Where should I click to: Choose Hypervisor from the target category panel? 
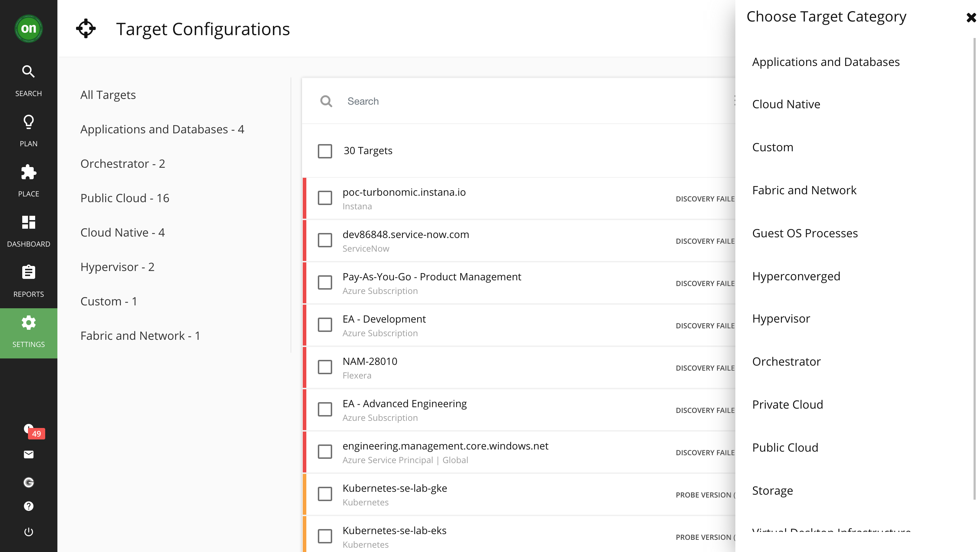point(781,319)
